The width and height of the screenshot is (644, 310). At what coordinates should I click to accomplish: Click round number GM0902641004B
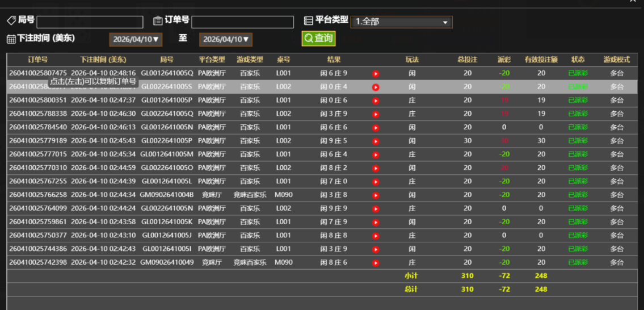[x=167, y=195]
